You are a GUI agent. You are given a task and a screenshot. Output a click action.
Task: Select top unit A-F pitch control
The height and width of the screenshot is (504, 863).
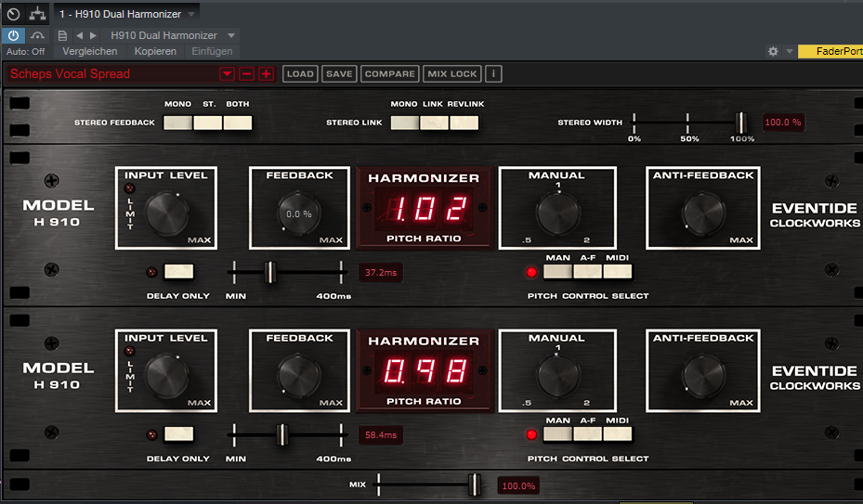[588, 271]
